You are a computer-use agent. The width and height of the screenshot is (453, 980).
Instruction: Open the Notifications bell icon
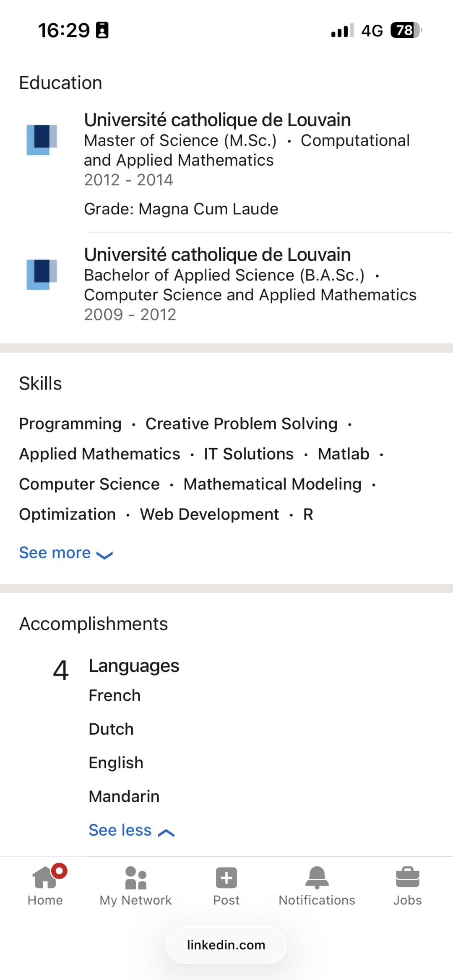pos(317,878)
